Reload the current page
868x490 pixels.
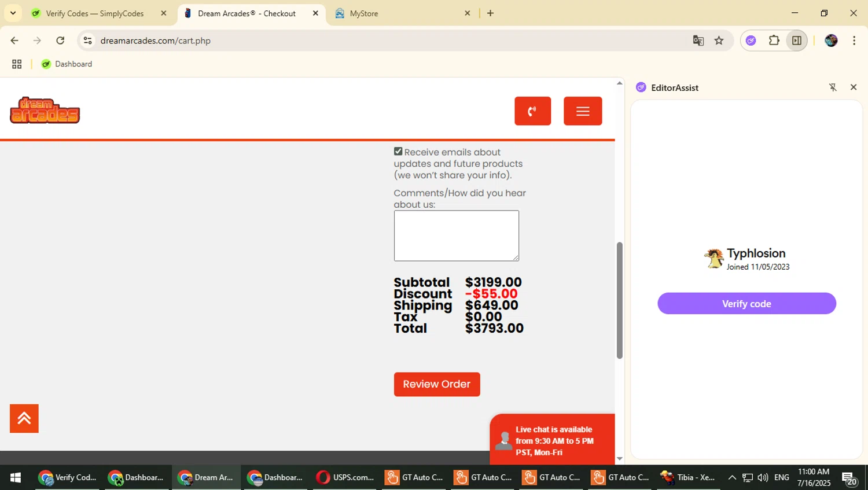click(x=60, y=40)
